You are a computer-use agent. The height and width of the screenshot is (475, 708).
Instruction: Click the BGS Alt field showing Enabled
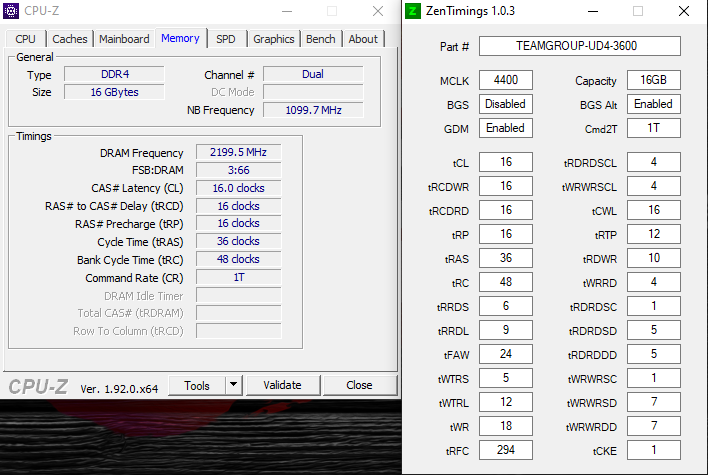pos(654,104)
